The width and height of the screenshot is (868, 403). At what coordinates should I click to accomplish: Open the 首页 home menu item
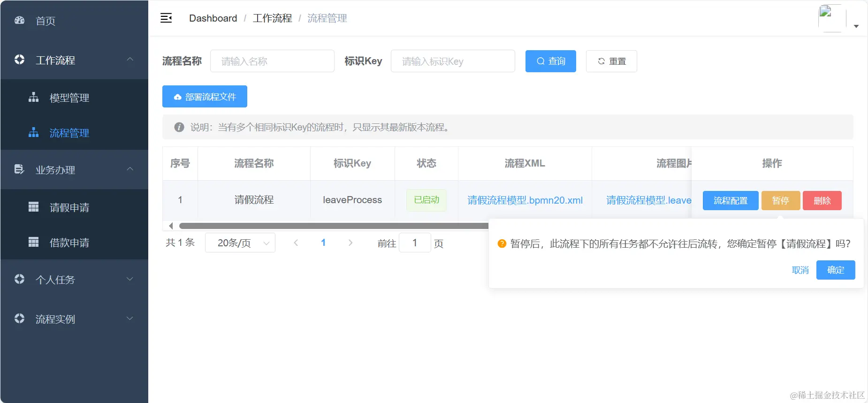point(74,21)
